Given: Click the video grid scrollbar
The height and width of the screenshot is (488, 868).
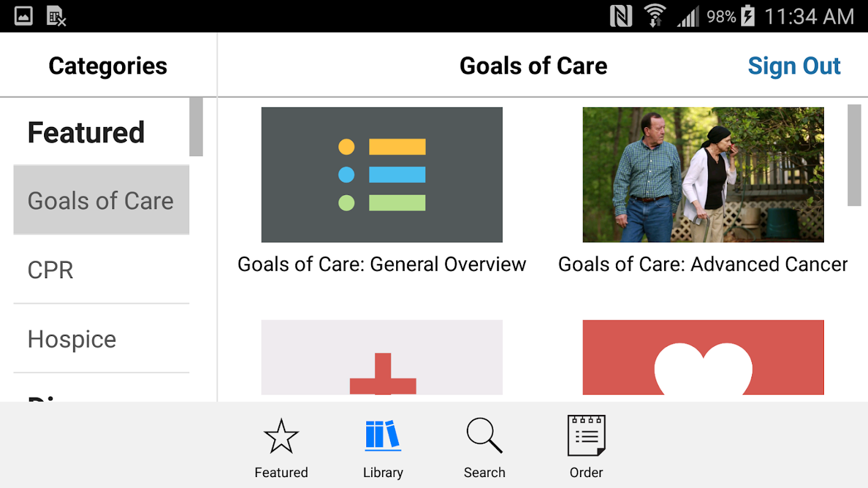Looking at the screenshot, I should click(x=854, y=155).
